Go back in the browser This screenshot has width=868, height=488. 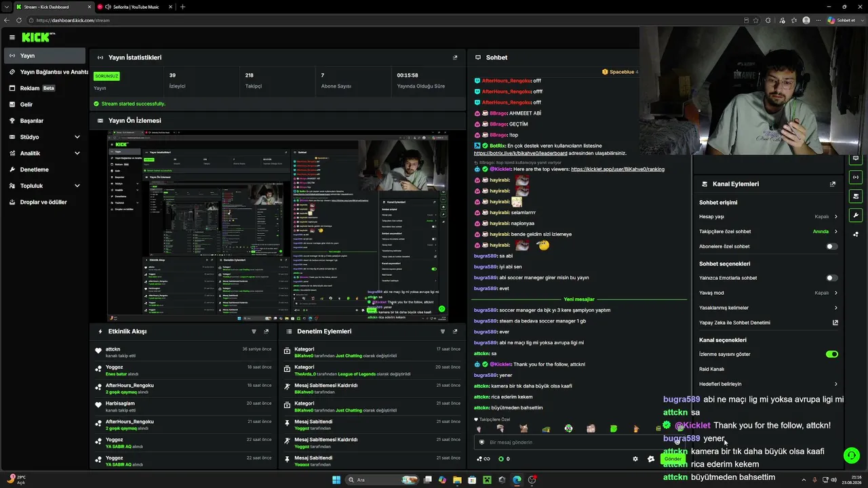click(x=7, y=20)
